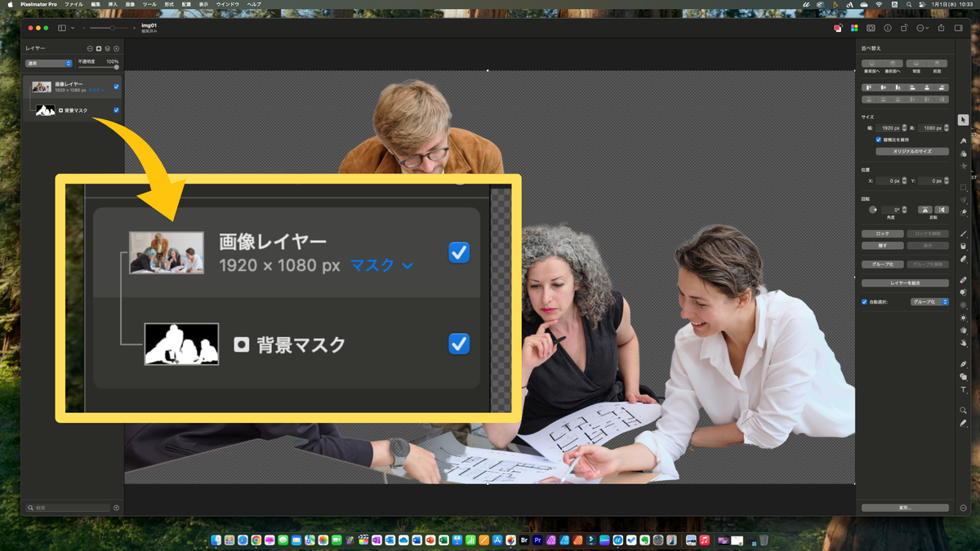The image size is (980, 551).
Task: Open the ファイル menu
Action: pyautogui.click(x=73, y=4)
